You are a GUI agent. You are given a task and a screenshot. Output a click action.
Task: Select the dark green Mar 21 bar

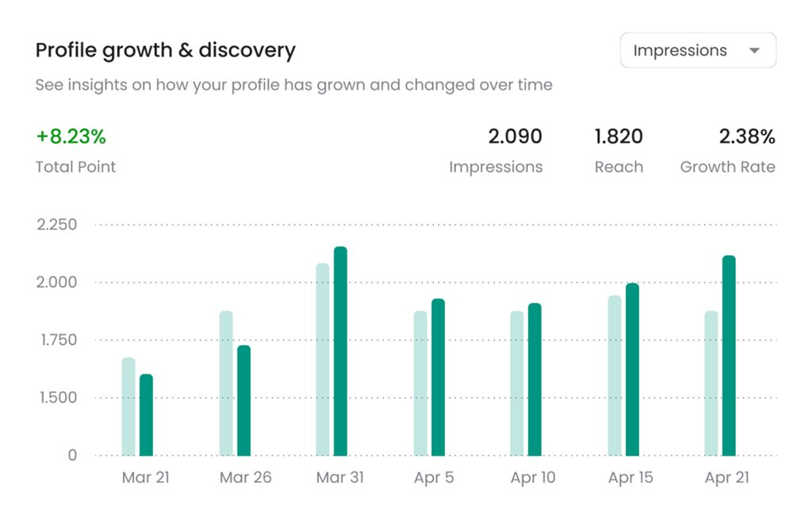146,415
